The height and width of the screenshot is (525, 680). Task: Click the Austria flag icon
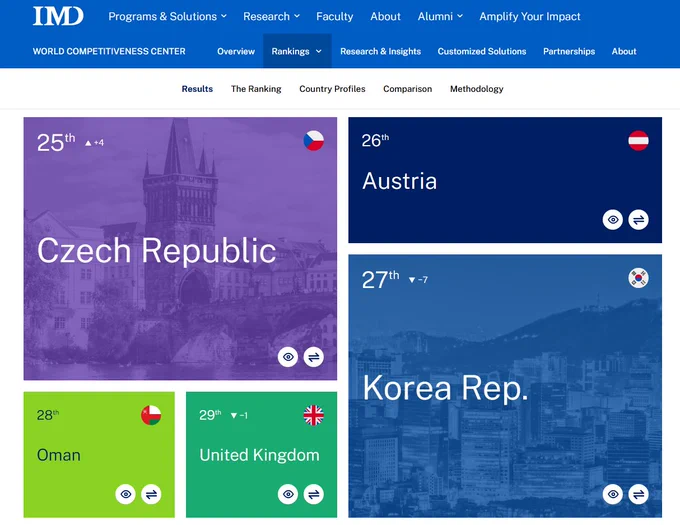point(638,140)
